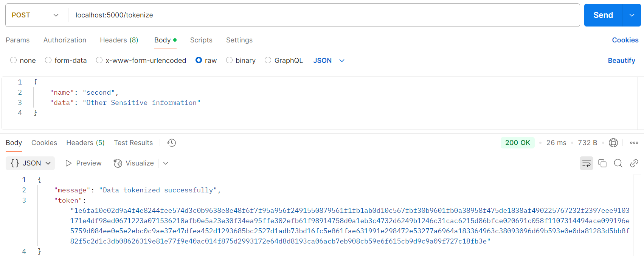
Task: Open network info globe icon
Action: [x=613, y=143]
